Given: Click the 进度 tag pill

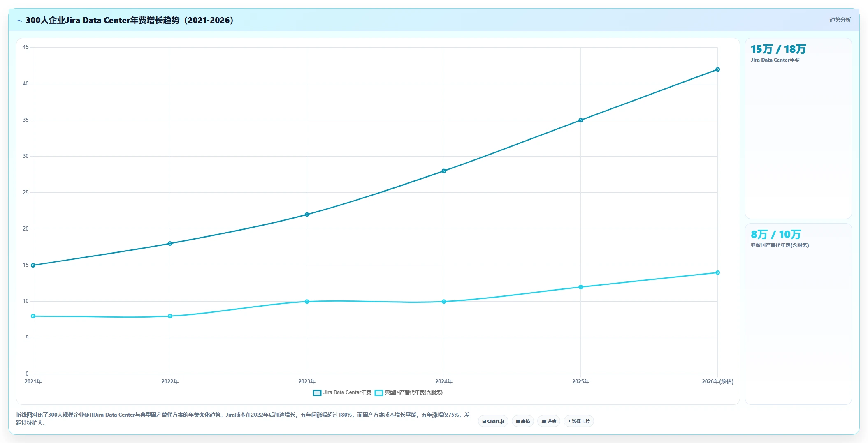Looking at the screenshot, I should tap(549, 421).
